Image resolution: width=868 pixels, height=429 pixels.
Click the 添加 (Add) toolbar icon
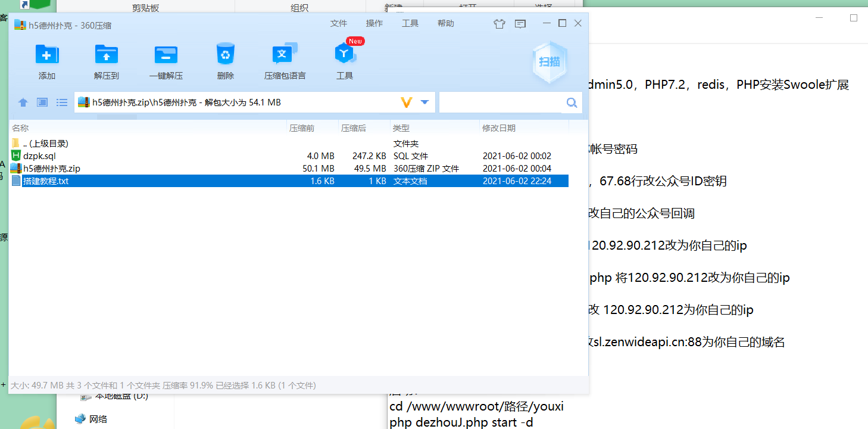[46, 60]
